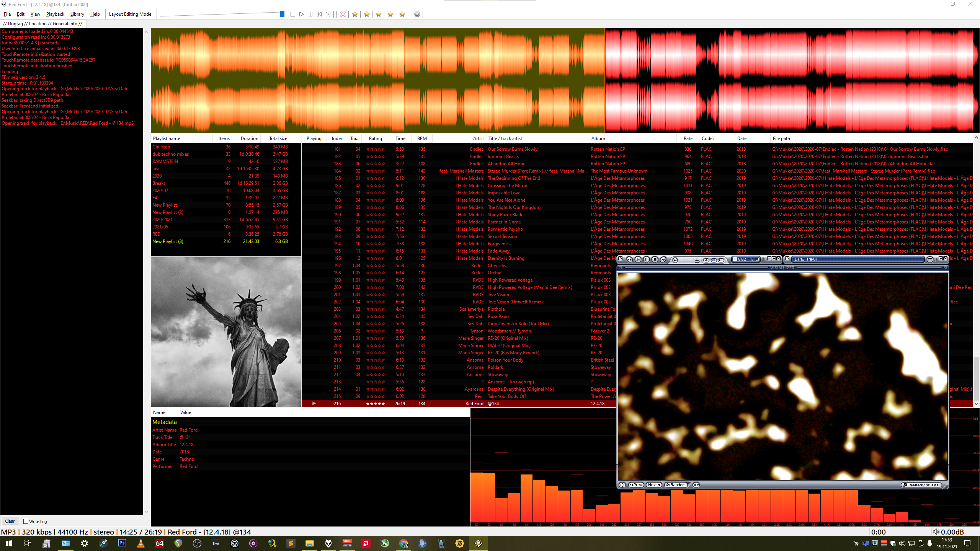This screenshot has width=980, height=551.
Task: Open VLC from the taskbar
Action: [x=141, y=543]
